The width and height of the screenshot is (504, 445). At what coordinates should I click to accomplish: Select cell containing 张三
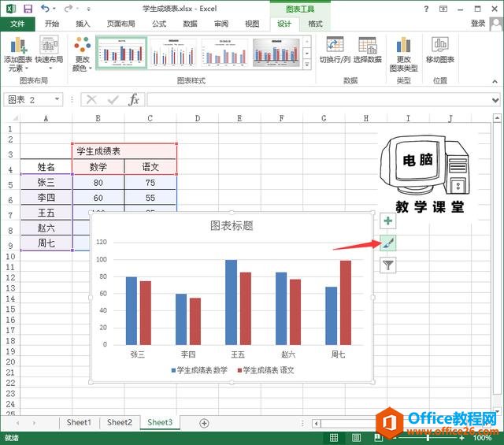[x=46, y=182]
